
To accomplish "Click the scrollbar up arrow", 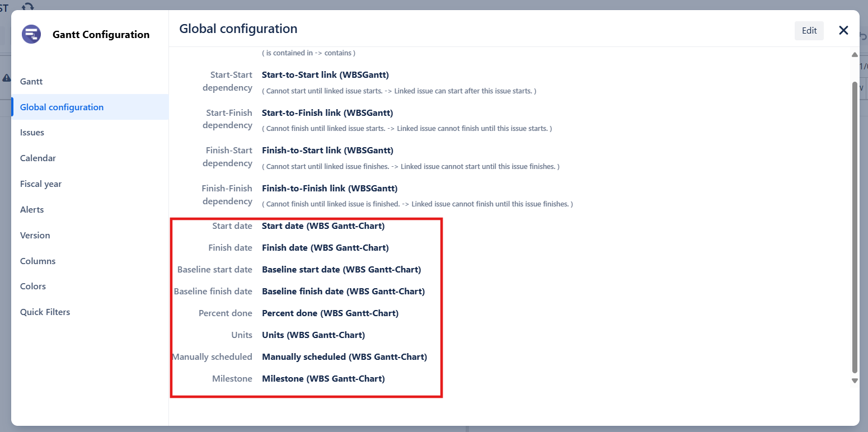I will [x=855, y=55].
